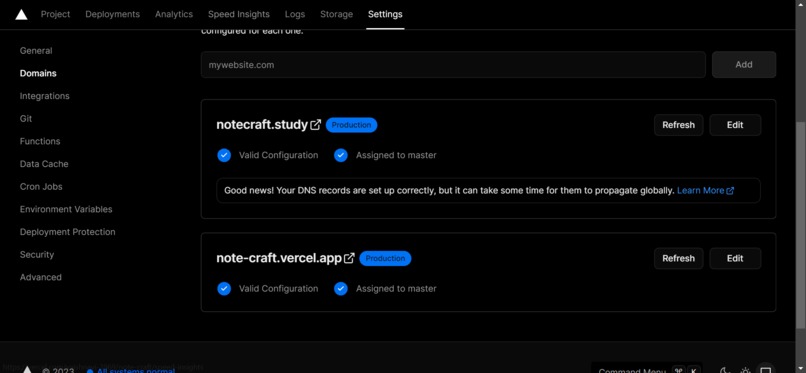Open Integrations settings in sidebar

[x=44, y=96]
